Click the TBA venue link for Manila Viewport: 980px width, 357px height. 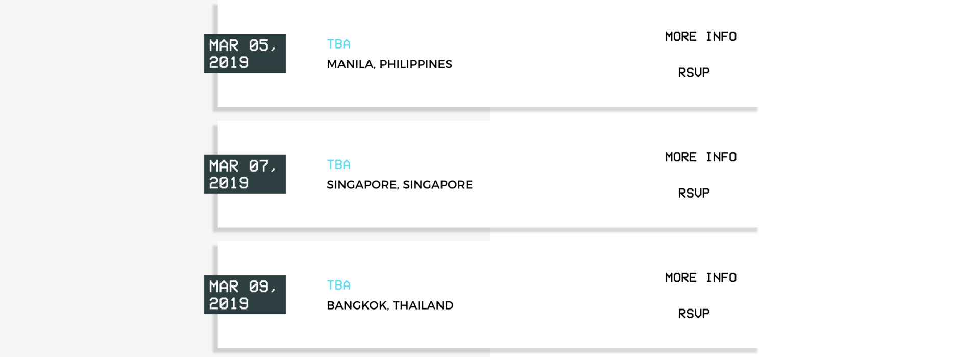pyautogui.click(x=338, y=44)
